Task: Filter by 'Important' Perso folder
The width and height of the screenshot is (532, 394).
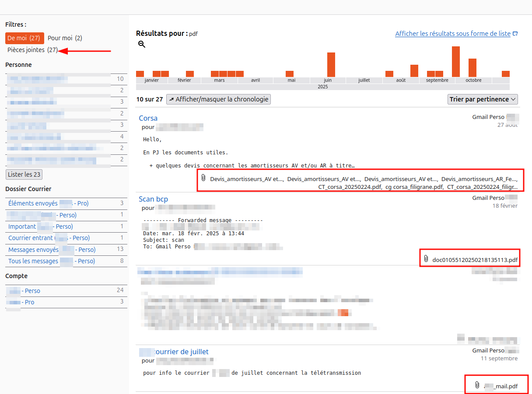Action: click(66, 227)
